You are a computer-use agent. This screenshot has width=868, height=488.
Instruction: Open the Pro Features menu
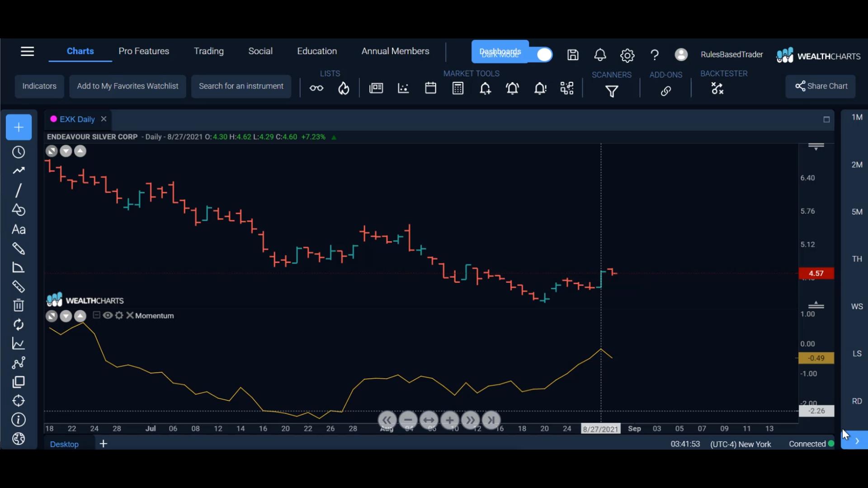144,51
